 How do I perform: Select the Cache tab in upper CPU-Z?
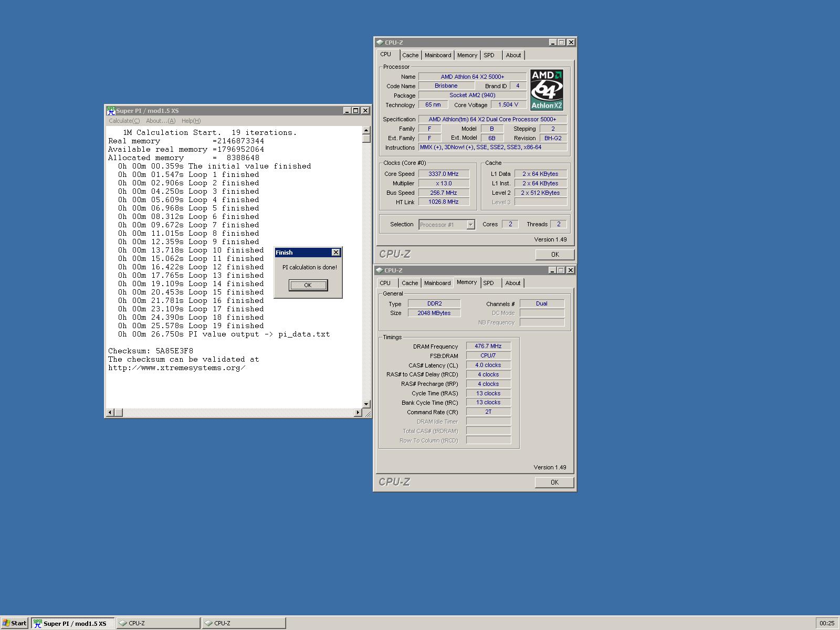(411, 55)
